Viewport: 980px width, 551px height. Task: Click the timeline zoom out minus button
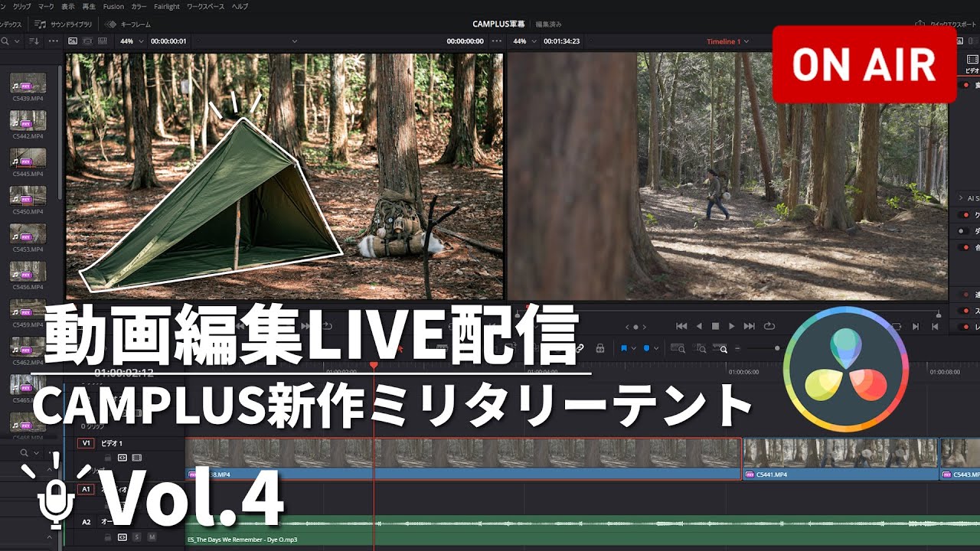point(738,348)
